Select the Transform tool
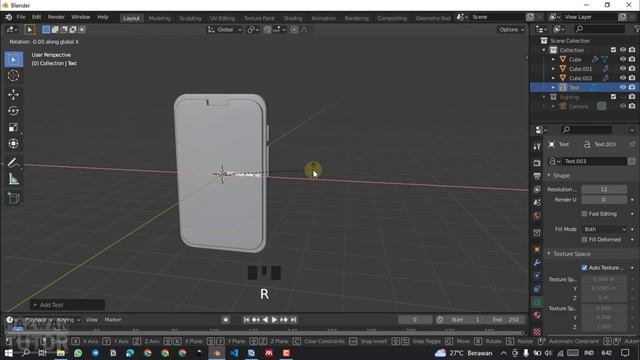Viewport: 640px width, 360px height. (x=13, y=144)
